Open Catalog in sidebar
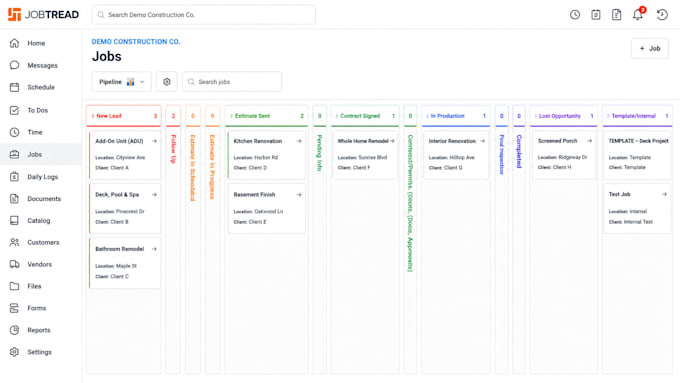Screen dimensions: 680x383 [41, 220]
